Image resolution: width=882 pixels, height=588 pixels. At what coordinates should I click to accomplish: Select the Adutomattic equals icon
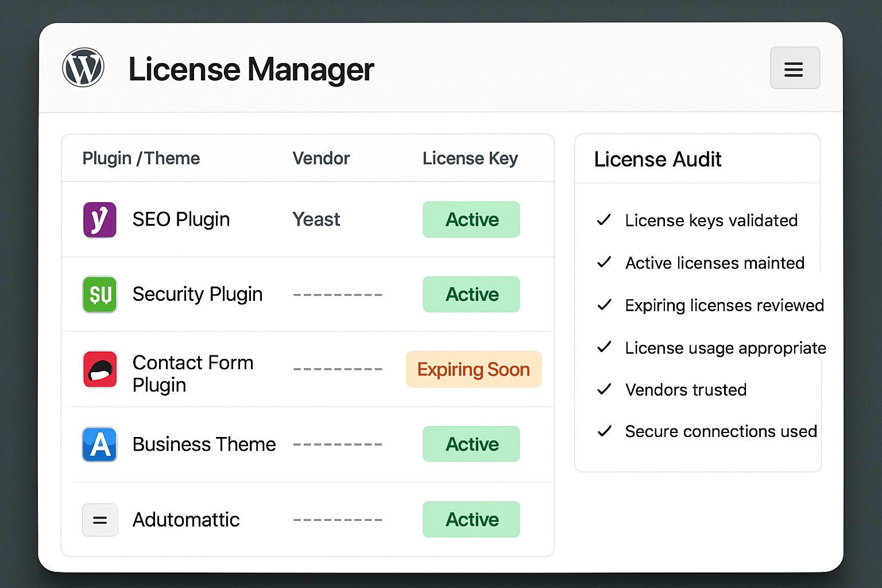coord(99,520)
